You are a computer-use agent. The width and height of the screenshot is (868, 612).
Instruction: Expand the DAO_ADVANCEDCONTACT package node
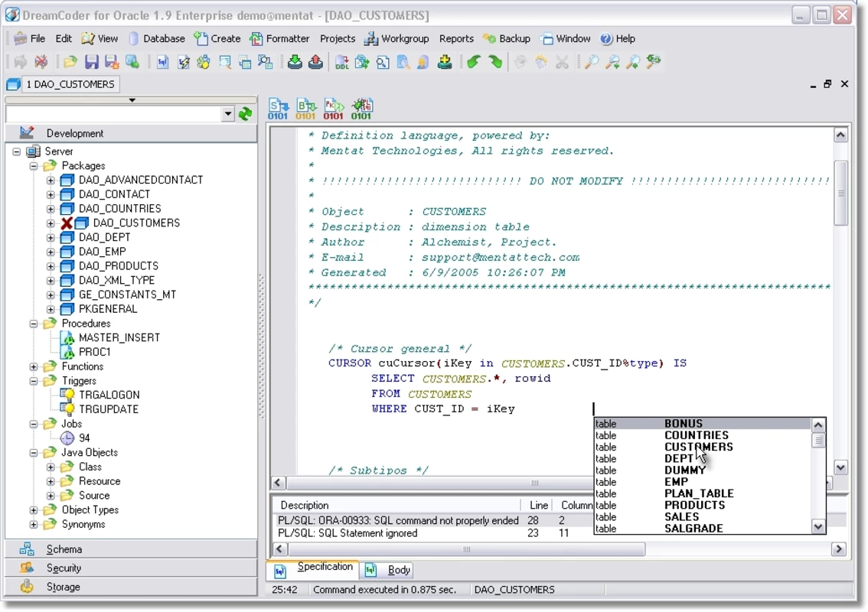point(51,181)
